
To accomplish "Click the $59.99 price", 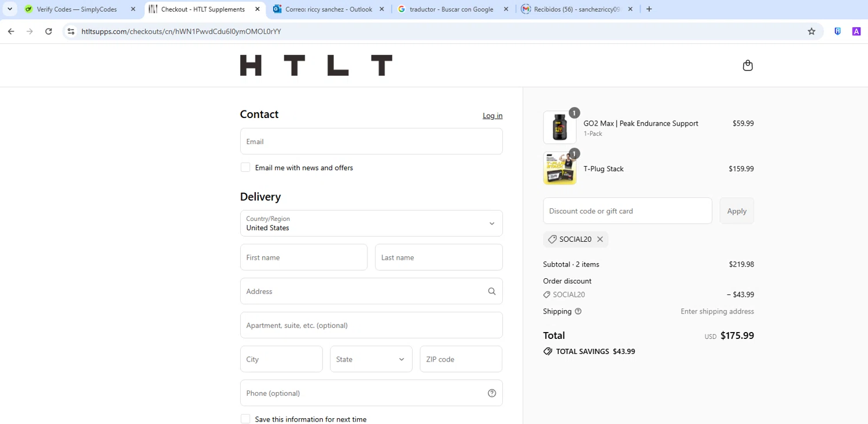I will coord(743,123).
